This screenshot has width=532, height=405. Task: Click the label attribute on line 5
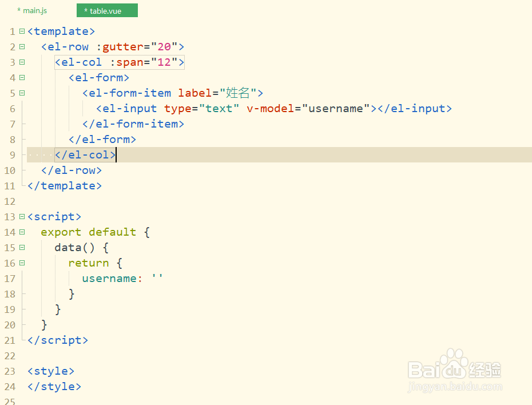pos(195,93)
